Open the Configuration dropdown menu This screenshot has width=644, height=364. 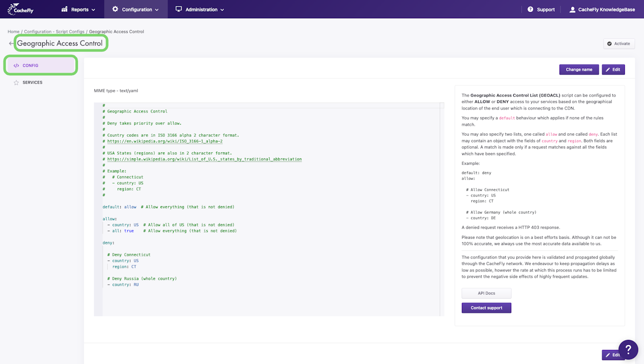pos(135,10)
